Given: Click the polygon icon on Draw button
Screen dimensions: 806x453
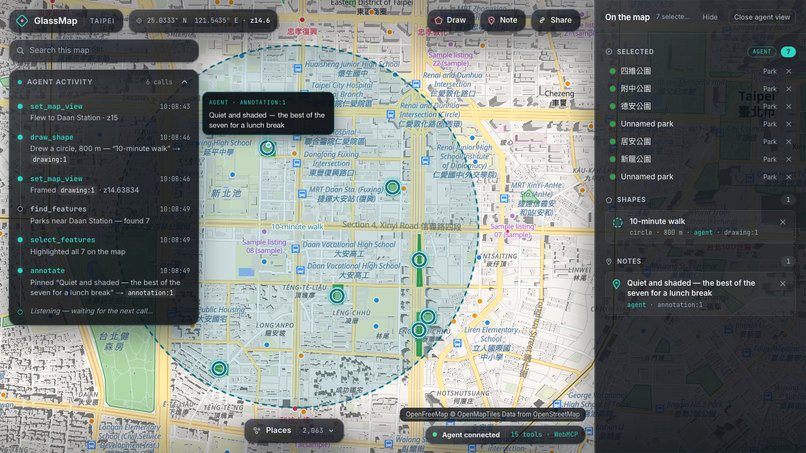Looking at the screenshot, I should (438, 21).
